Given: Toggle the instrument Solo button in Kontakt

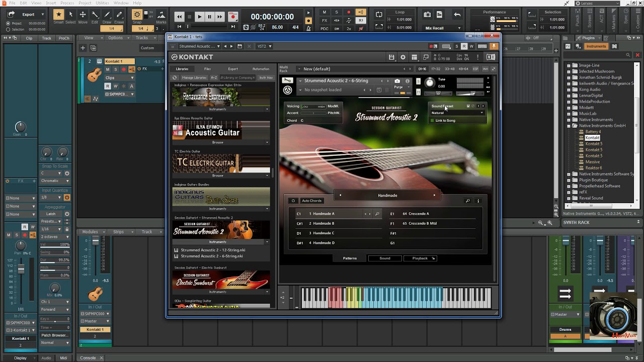Looking at the screenshot, I should (418, 81).
